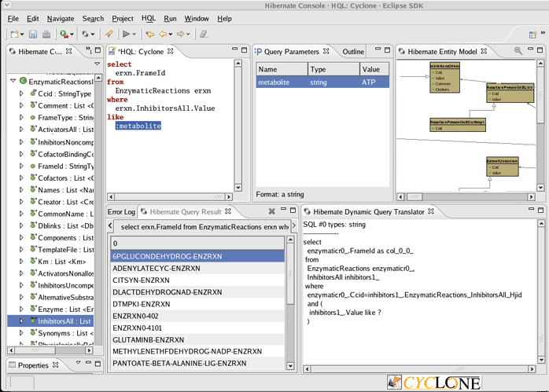This screenshot has height=392, width=549.
Task: Expand the Km : List <Km> node
Action: (x=21, y=262)
